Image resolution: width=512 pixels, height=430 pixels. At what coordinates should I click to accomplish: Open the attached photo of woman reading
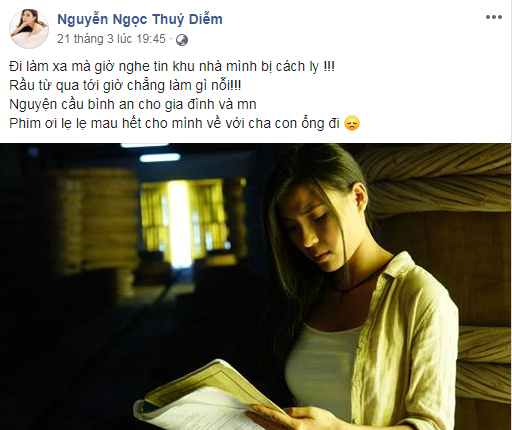(255, 287)
